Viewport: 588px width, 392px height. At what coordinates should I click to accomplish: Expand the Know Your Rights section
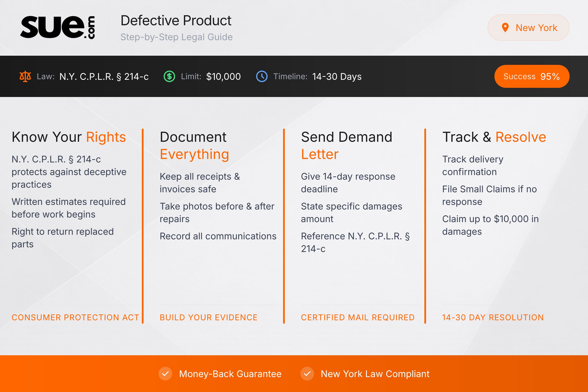click(x=69, y=136)
